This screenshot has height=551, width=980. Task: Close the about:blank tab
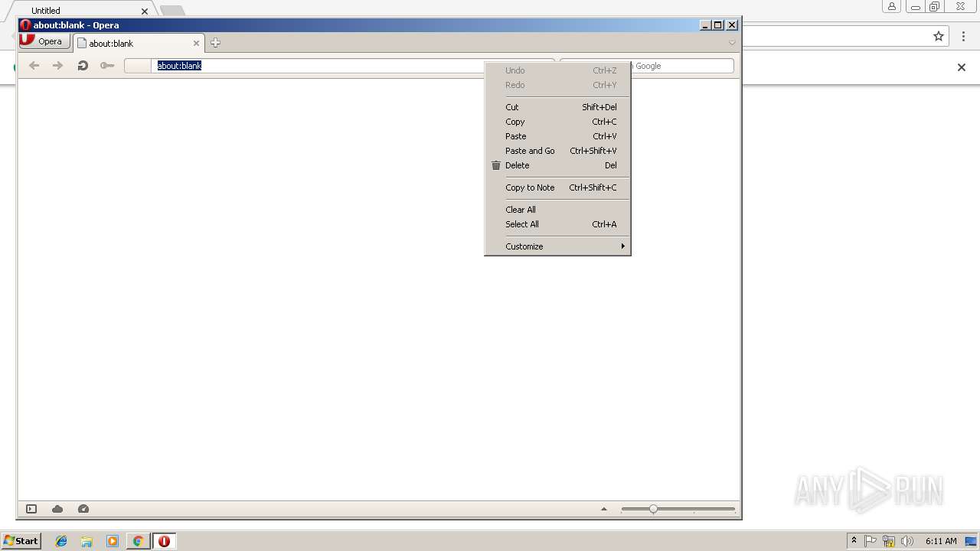196,44
